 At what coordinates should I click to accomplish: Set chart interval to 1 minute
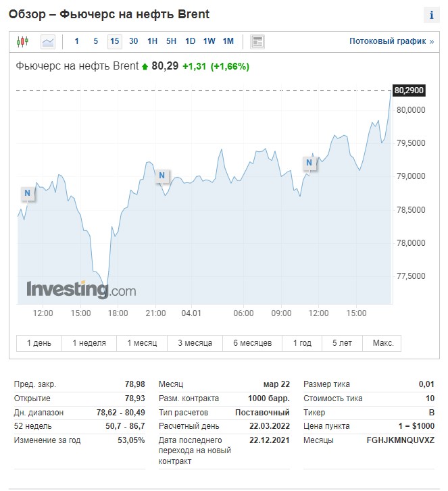[x=76, y=42]
